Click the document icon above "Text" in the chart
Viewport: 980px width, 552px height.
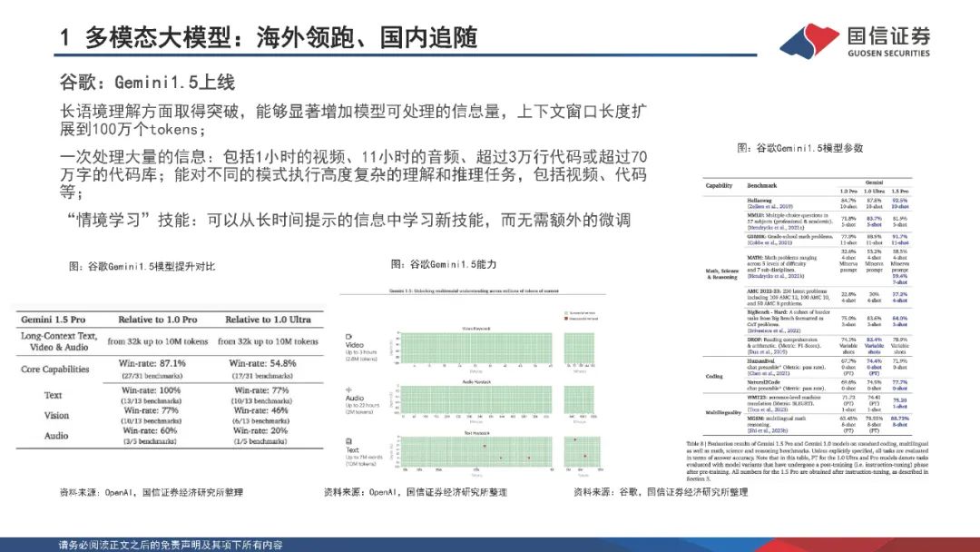(349, 441)
